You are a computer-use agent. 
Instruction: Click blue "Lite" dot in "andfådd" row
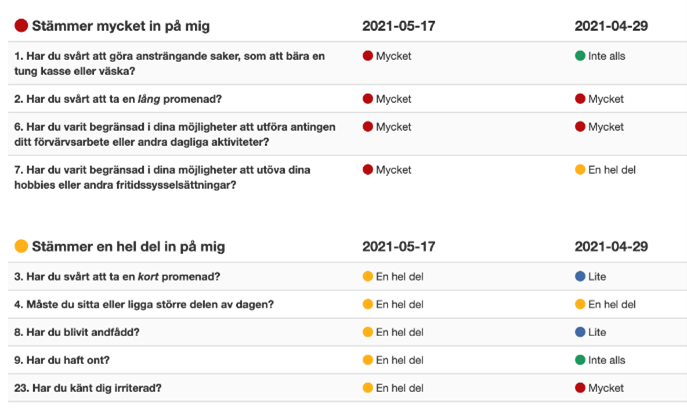pos(580,332)
